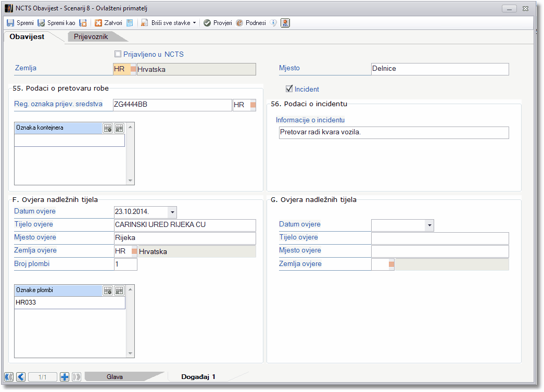Toggle the Prijavljeno u NCTS checkbox
The image size is (544, 392).
click(118, 54)
